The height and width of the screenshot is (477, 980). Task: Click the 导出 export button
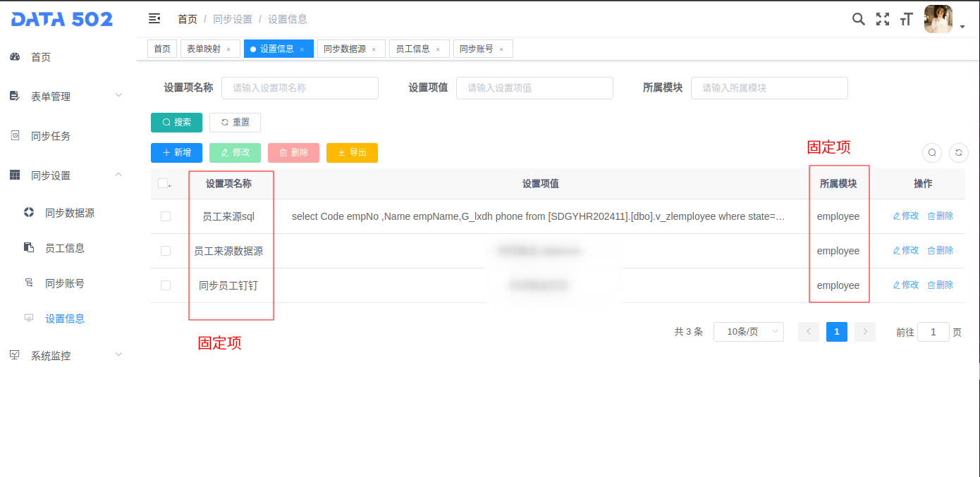[352, 152]
